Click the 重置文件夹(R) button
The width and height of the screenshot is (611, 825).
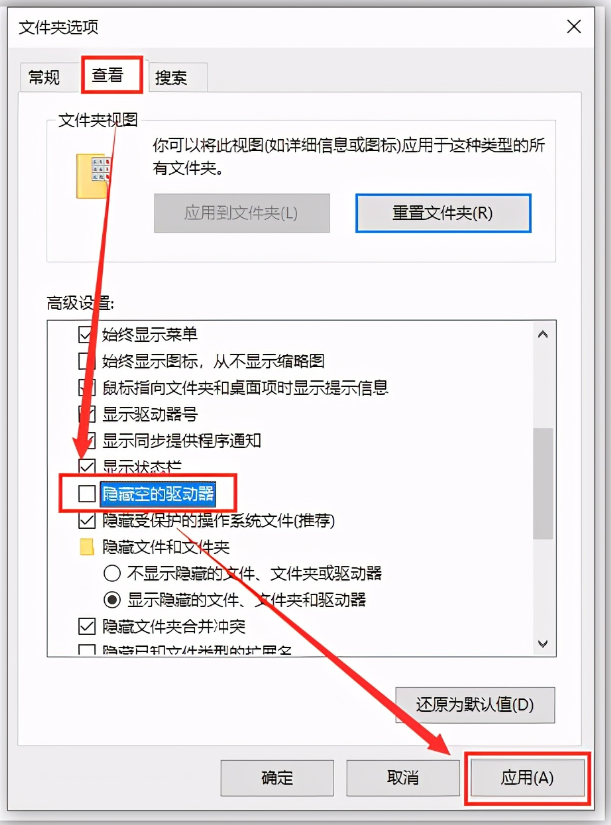pyautogui.click(x=443, y=213)
